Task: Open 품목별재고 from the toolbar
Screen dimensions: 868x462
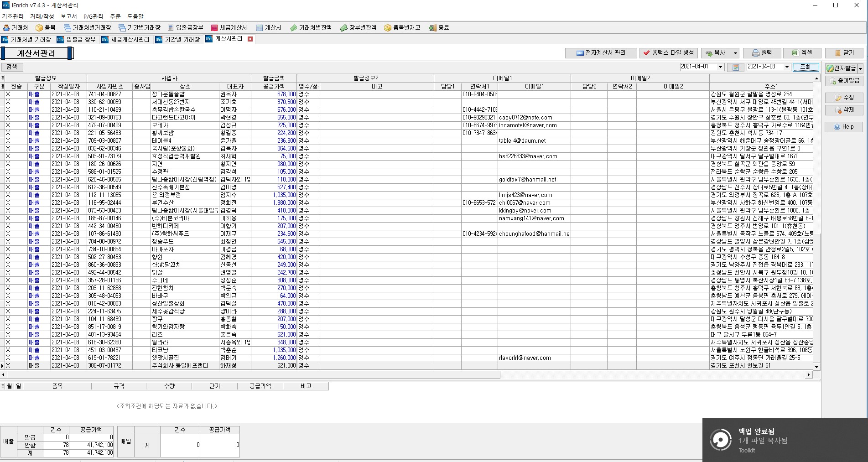Action: [402, 28]
